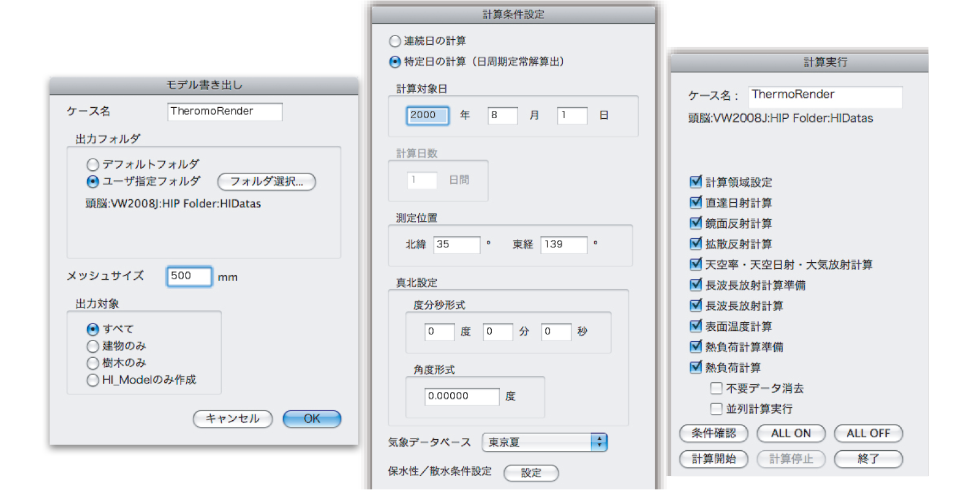Choose the HI_Modelのみ作成 radio option
980x490 pixels.
pyautogui.click(x=93, y=380)
